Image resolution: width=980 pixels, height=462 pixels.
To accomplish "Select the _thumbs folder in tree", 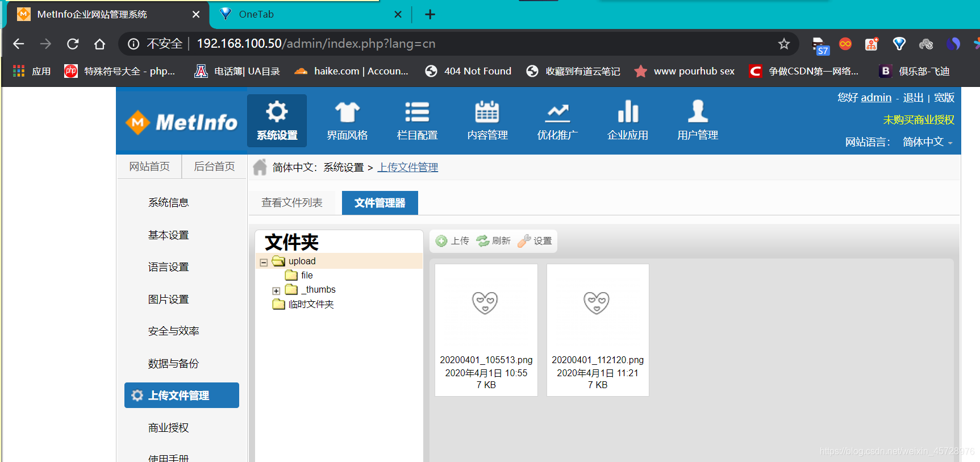I will [318, 289].
